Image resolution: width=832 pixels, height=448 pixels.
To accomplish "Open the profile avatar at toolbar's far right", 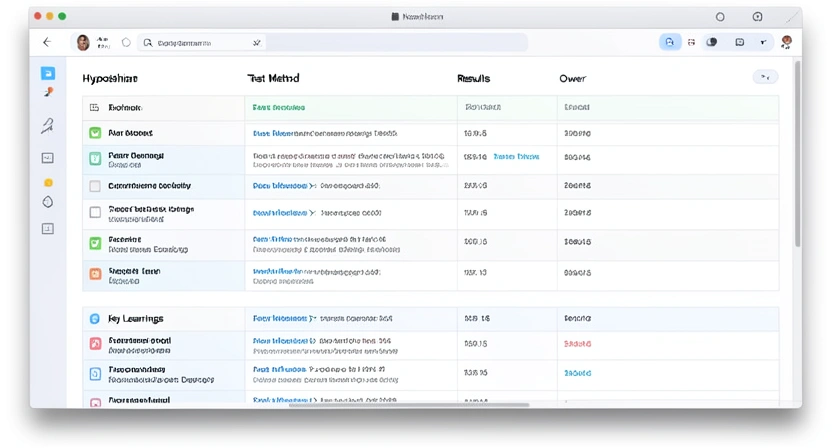I will 786,42.
